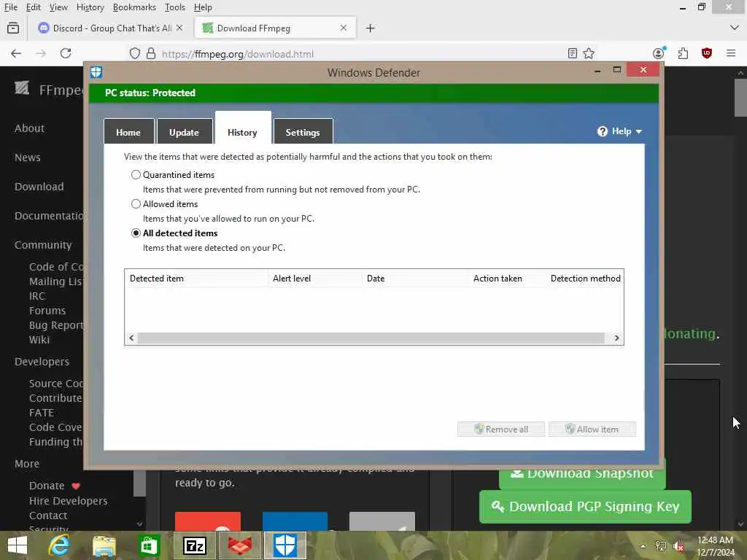Open the Settings tab in Defender
This screenshot has height=560, width=747.
click(303, 132)
